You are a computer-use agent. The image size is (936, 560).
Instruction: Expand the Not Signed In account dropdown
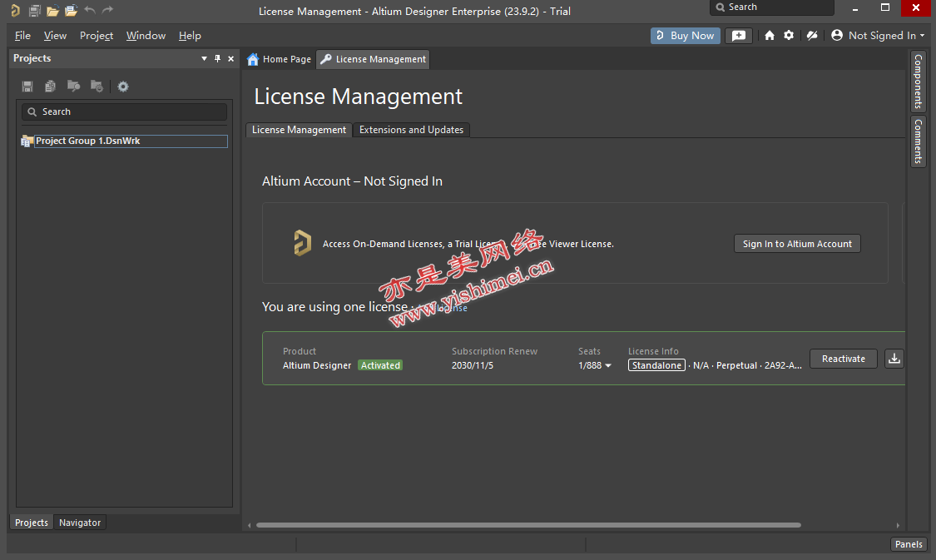pos(922,36)
